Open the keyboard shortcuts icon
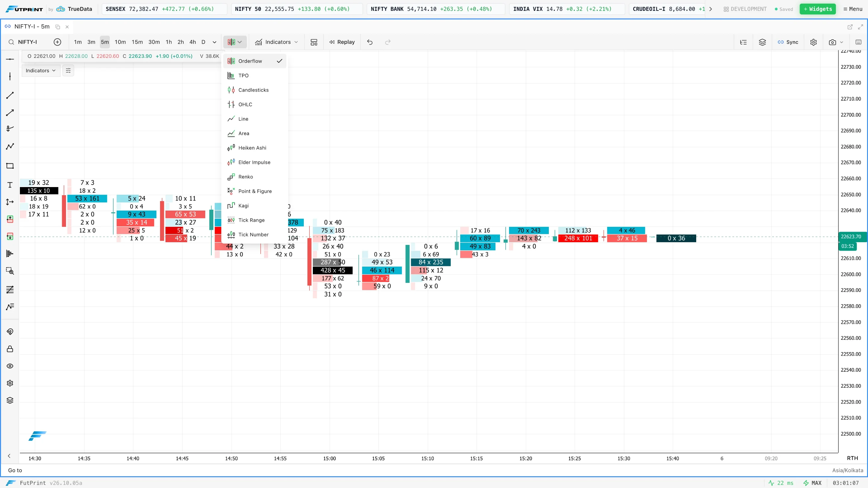The height and width of the screenshot is (488, 868). [x=858, y=42]
